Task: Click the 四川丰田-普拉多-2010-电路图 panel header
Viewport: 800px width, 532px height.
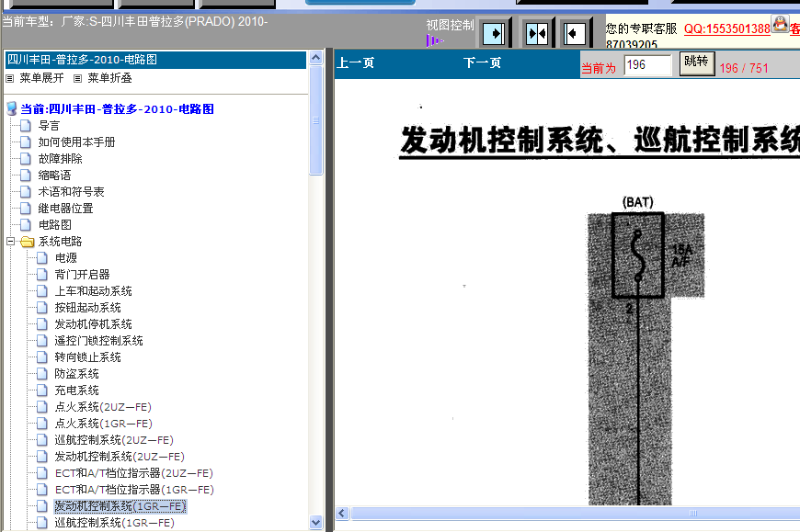Action: 155,60
